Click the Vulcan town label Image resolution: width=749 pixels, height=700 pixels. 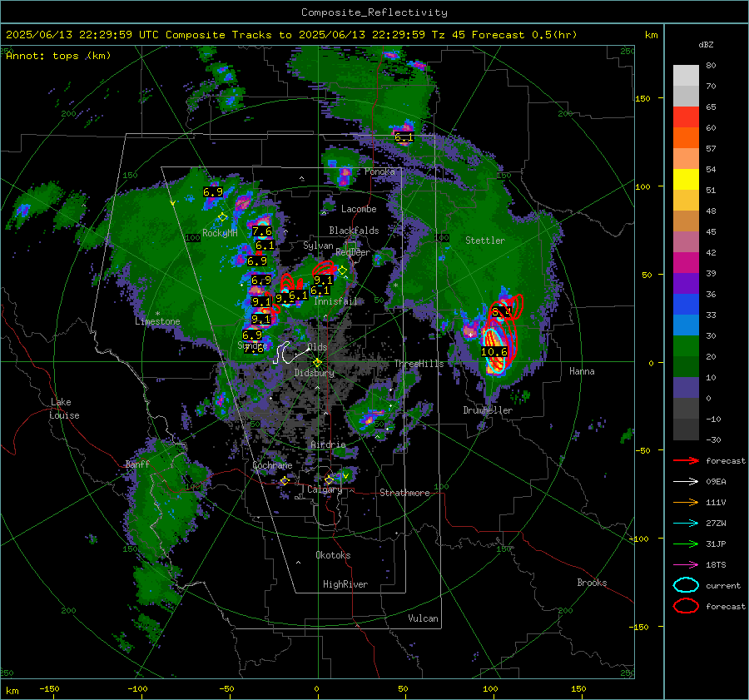[423, 618]
